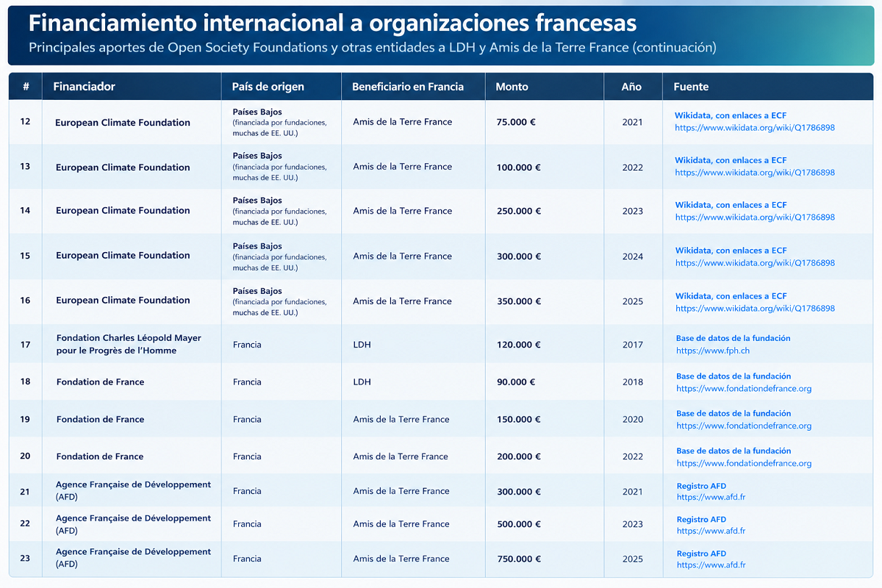Open fondationdefrance.org link in row 19

click(x=744, y=426)
